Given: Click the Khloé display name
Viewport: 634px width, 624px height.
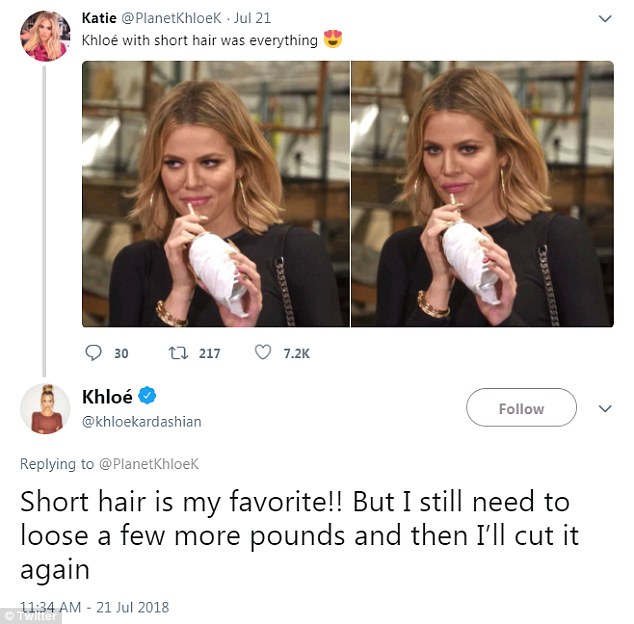Looking at the screenshot, I should [x=107, y=396].
